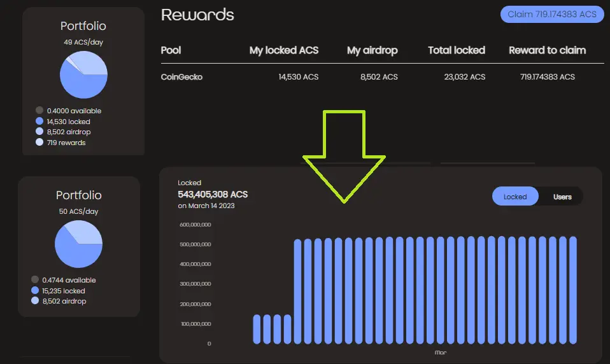This screenshot has width=610, height=364.
Task: Click the first short bar in the chart
Action: pos(257,330)
